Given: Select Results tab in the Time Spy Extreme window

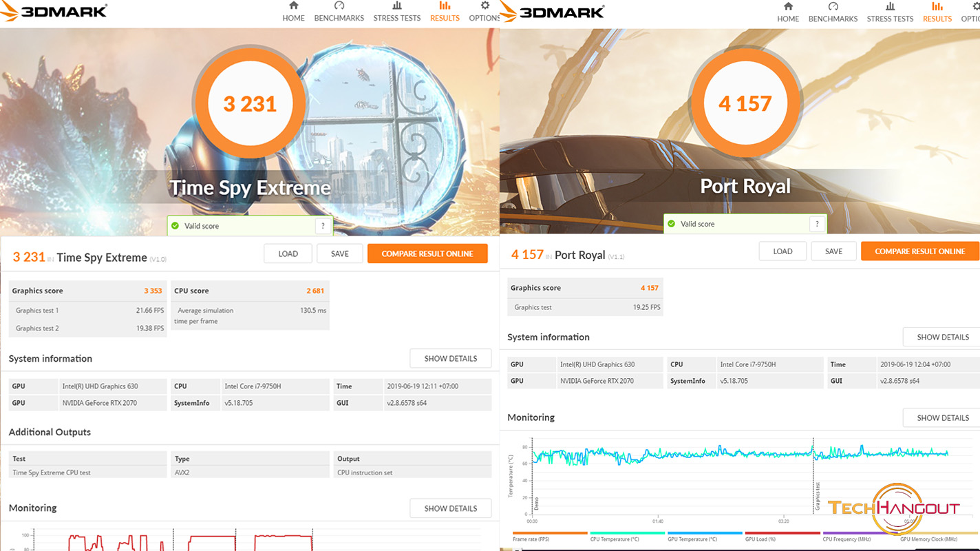Looking at the screenshot, I should [x=445, y=12].
